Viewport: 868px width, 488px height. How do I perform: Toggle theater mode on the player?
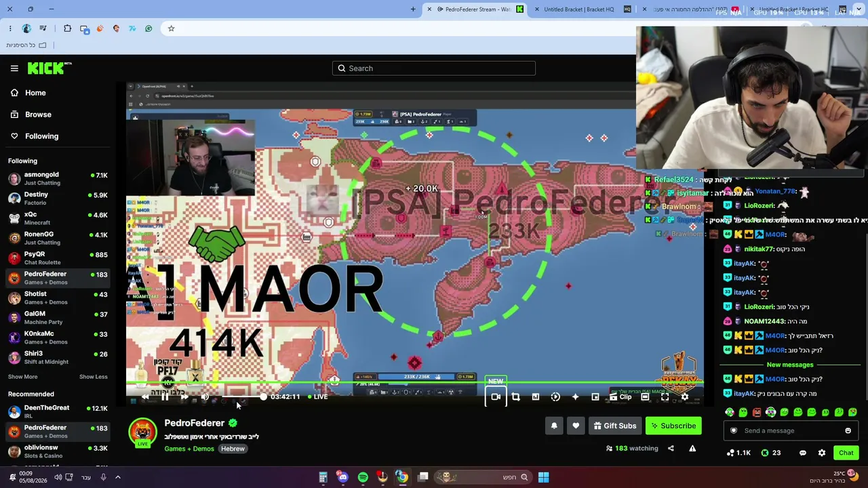tap(645, 397)
